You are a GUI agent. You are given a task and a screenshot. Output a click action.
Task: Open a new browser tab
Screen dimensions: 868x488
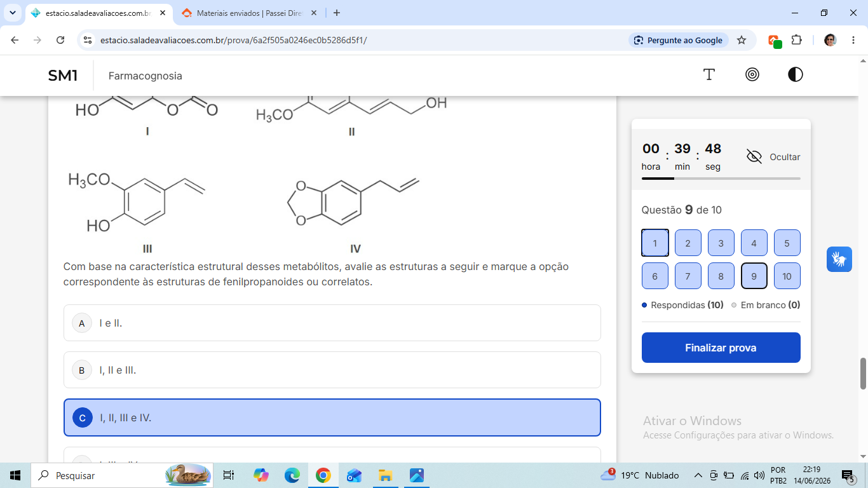337,13
